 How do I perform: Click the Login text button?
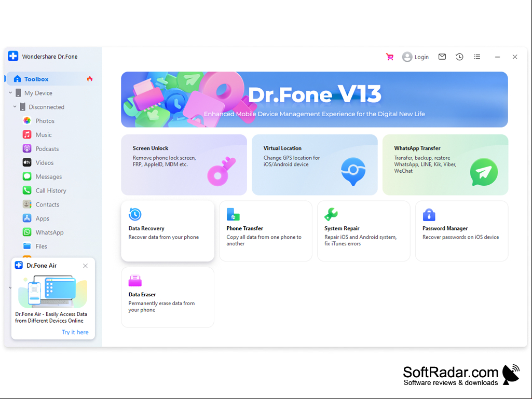click(421, 57)
